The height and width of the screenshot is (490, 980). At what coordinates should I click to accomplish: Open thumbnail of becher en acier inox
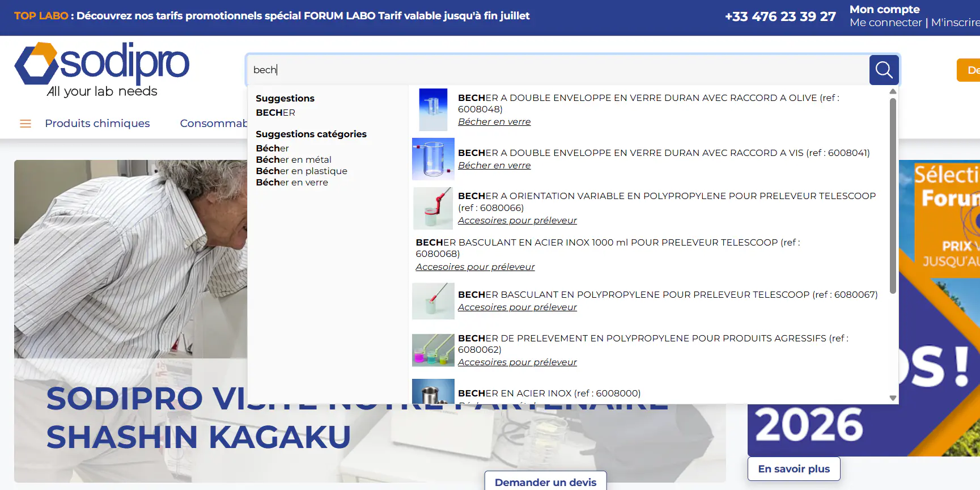click(433, 391)
